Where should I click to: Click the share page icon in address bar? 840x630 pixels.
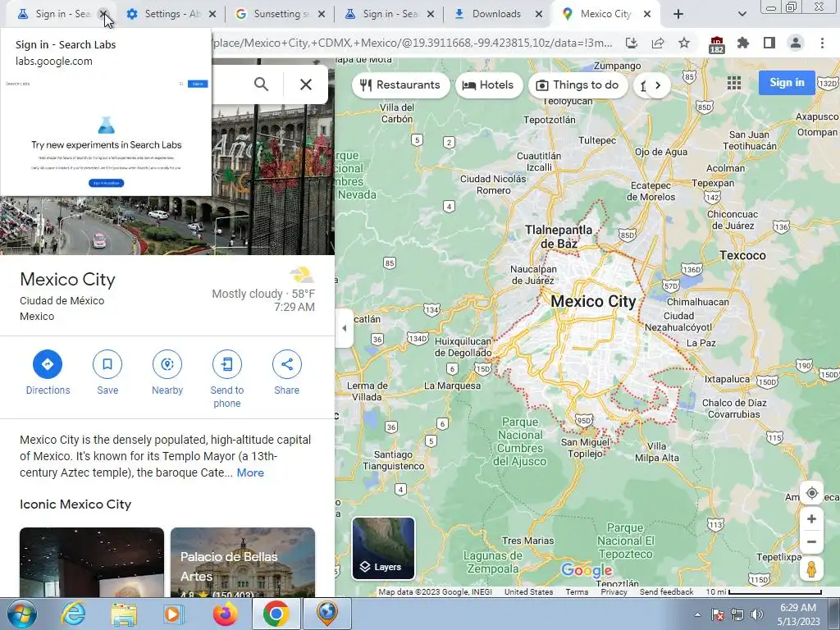658,43
